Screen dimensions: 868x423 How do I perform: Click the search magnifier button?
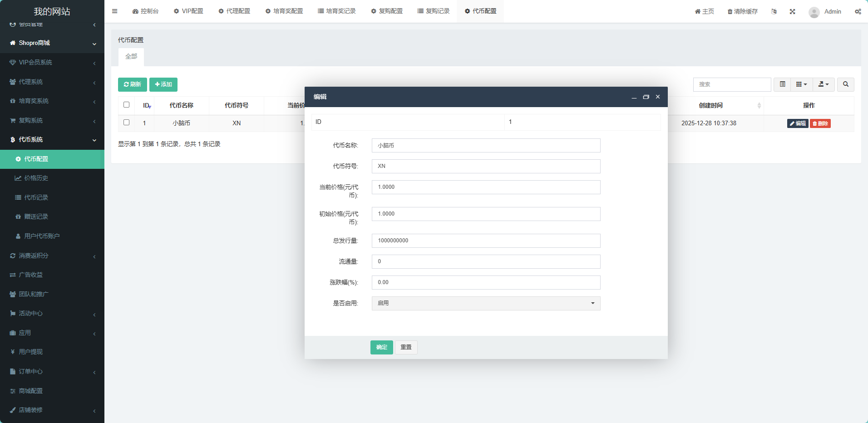point(845,84)
